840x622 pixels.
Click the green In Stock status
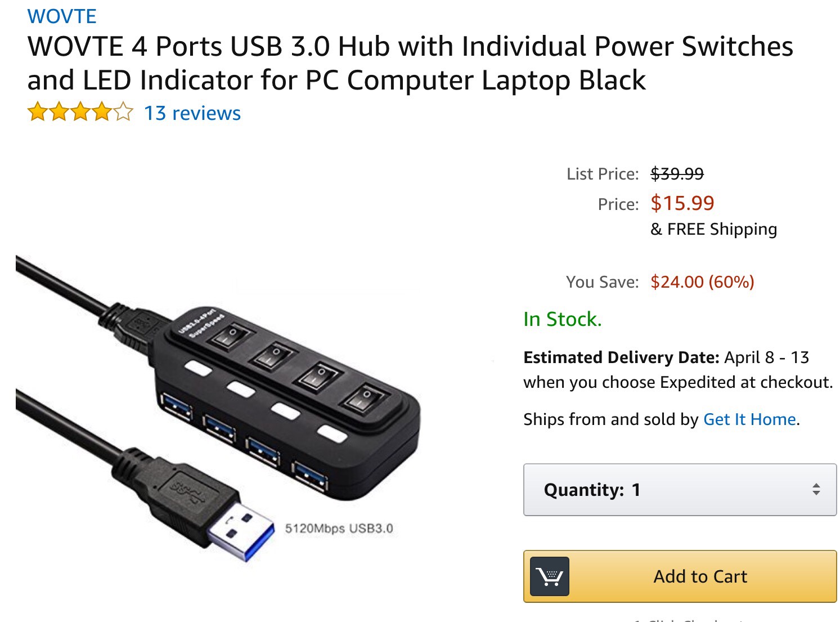tap(562, 319)
